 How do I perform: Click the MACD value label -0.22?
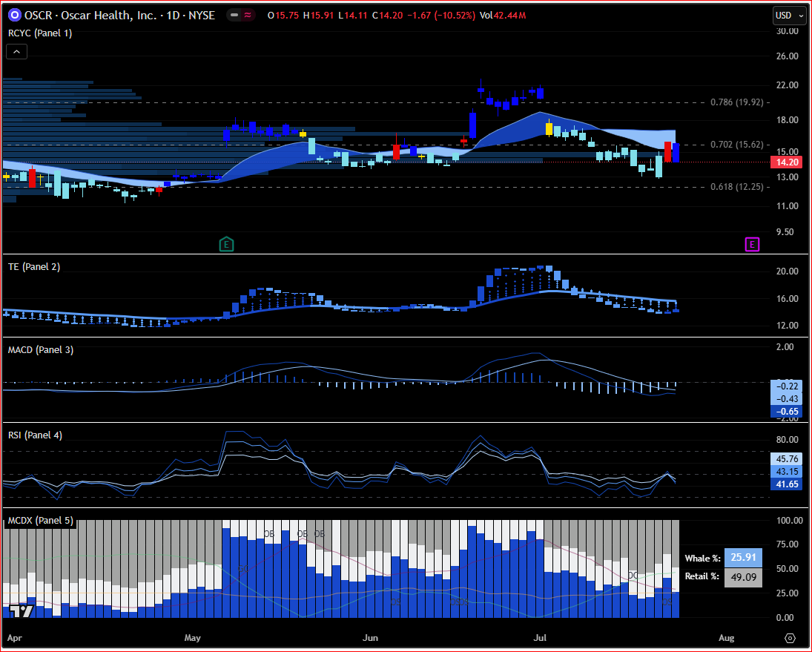pos(787,386)
